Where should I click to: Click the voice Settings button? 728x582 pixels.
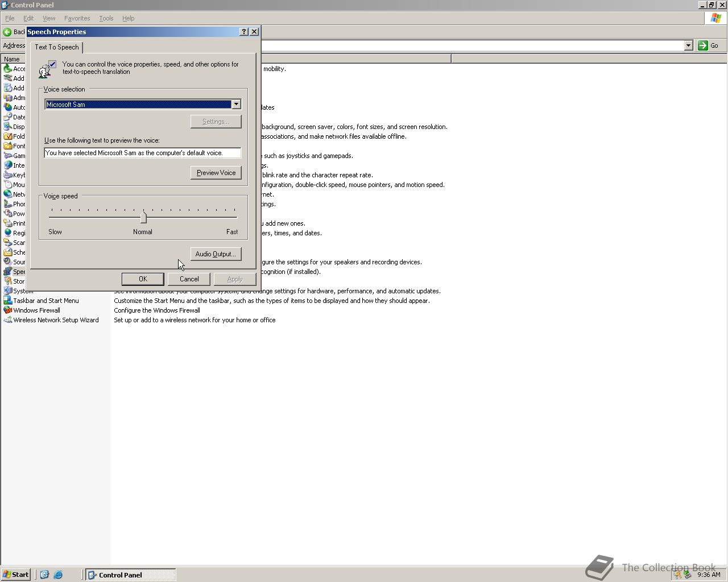tap(216, 122)
